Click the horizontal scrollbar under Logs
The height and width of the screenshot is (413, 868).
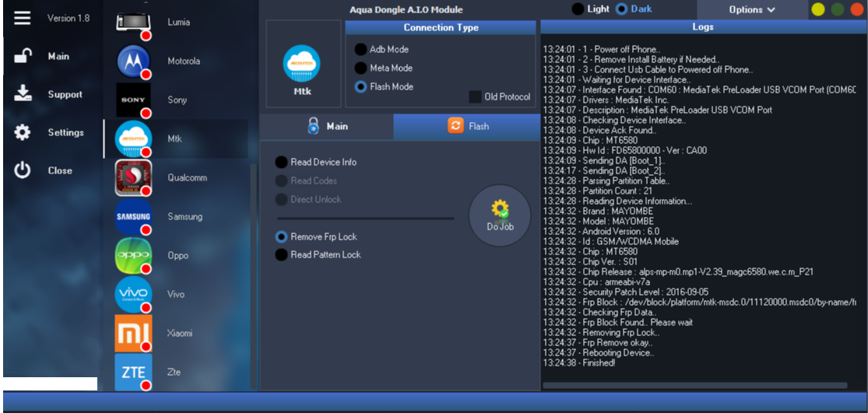(x=694, y=385)
